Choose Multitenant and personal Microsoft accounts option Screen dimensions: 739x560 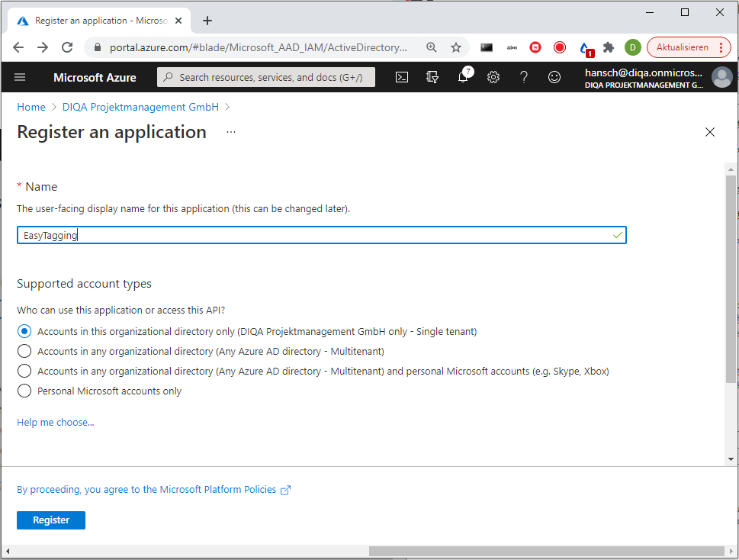[24, 372]
